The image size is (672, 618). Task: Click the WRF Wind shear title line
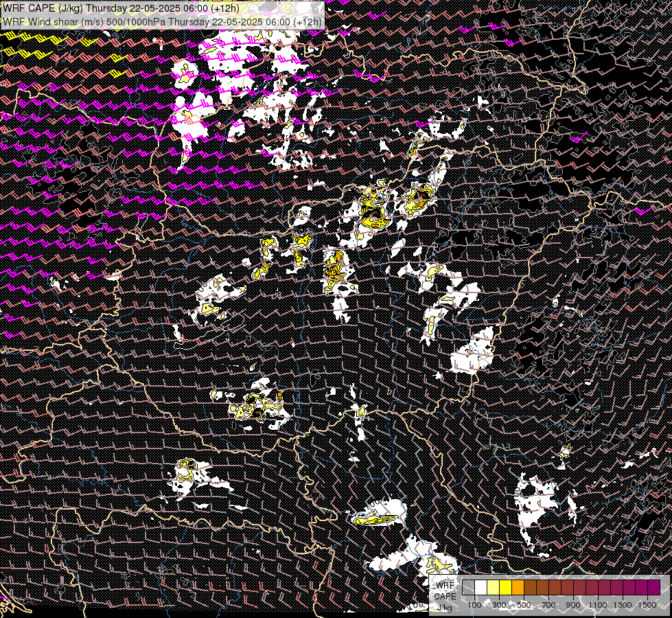coord(163,22)
